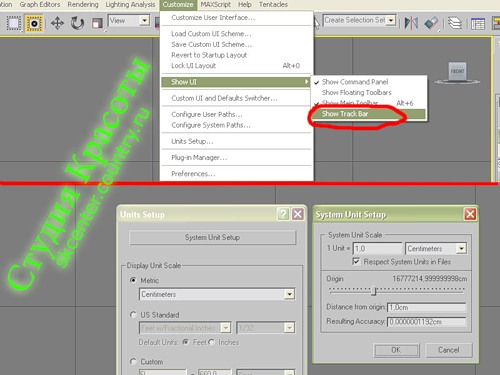Open the Layer Manager icon

455,23
